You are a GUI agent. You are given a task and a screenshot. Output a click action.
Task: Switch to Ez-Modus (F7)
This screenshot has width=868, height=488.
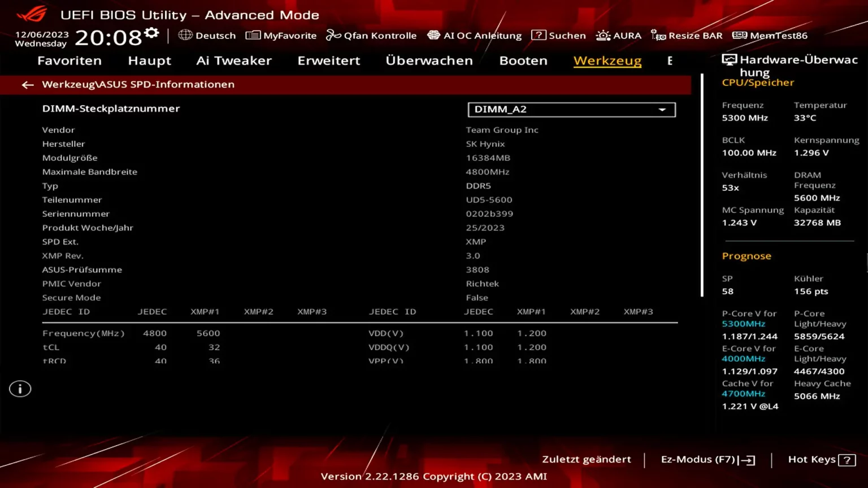click(x=708, y=460)
